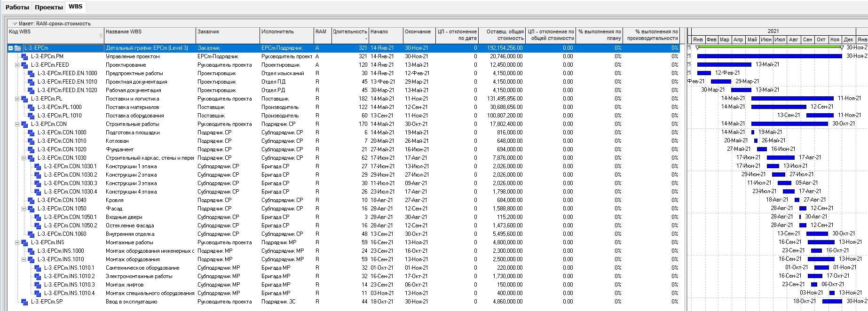Click the WBS icon of L-3.-EPCm.CON.1040

pyautogui.click(x=31, y=200)
